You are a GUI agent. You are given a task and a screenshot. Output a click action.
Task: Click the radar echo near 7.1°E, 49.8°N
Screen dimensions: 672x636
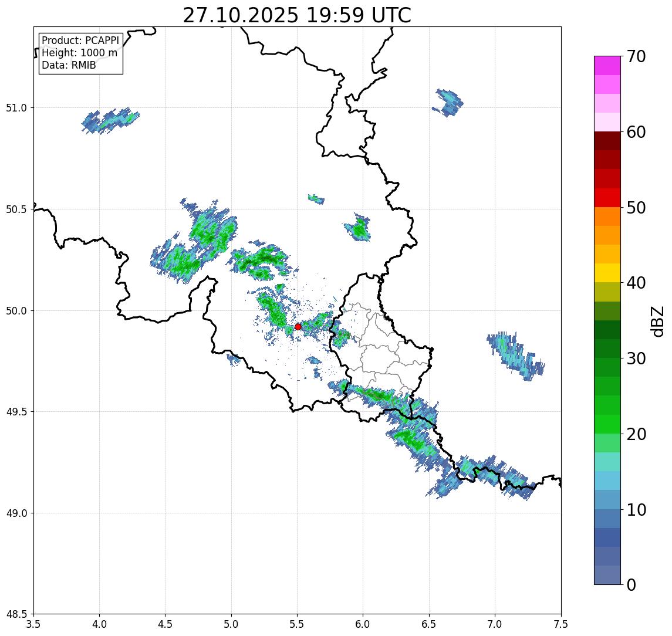coord(515,356)
